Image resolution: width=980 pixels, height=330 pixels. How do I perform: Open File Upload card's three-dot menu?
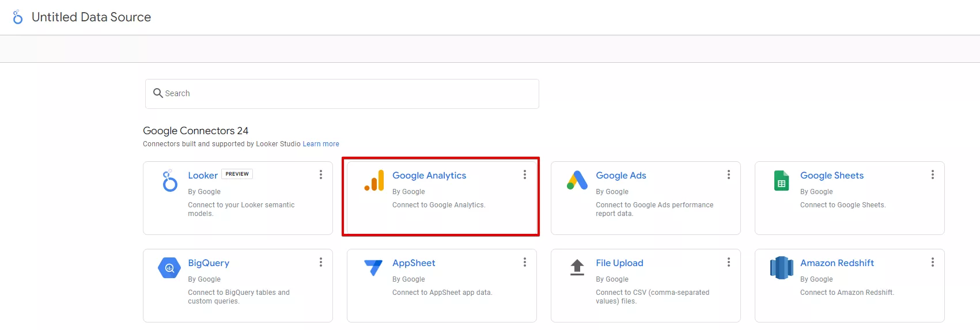point(729,262)
